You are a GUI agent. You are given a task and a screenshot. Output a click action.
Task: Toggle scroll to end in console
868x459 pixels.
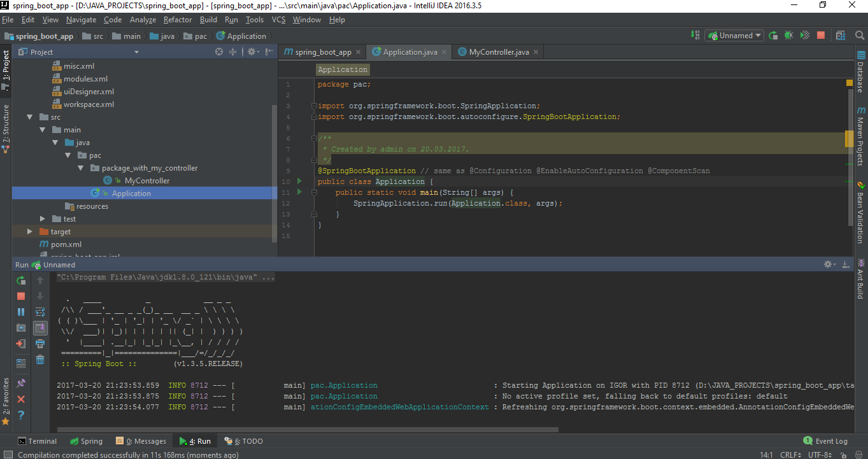39,327
